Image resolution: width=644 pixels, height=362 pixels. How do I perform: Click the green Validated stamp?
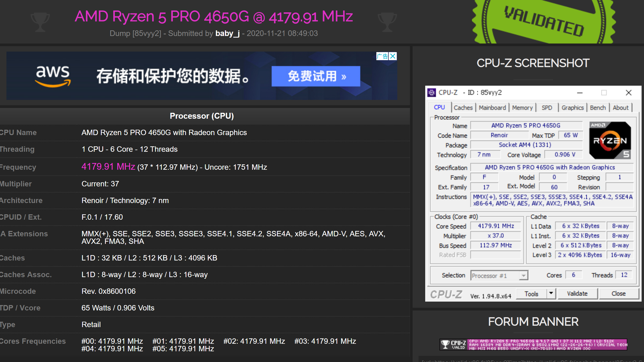tap(544, 21)
